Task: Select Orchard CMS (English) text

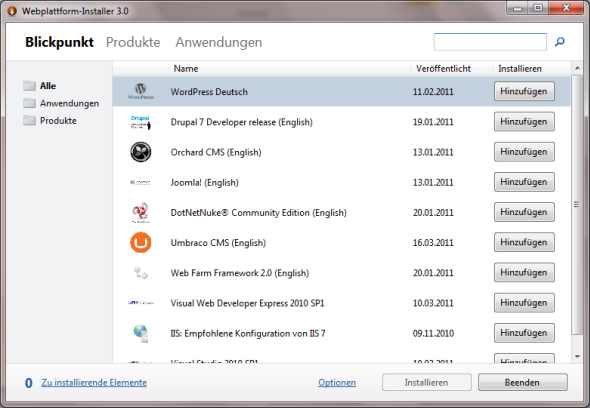Action: (x=216, y=152)
